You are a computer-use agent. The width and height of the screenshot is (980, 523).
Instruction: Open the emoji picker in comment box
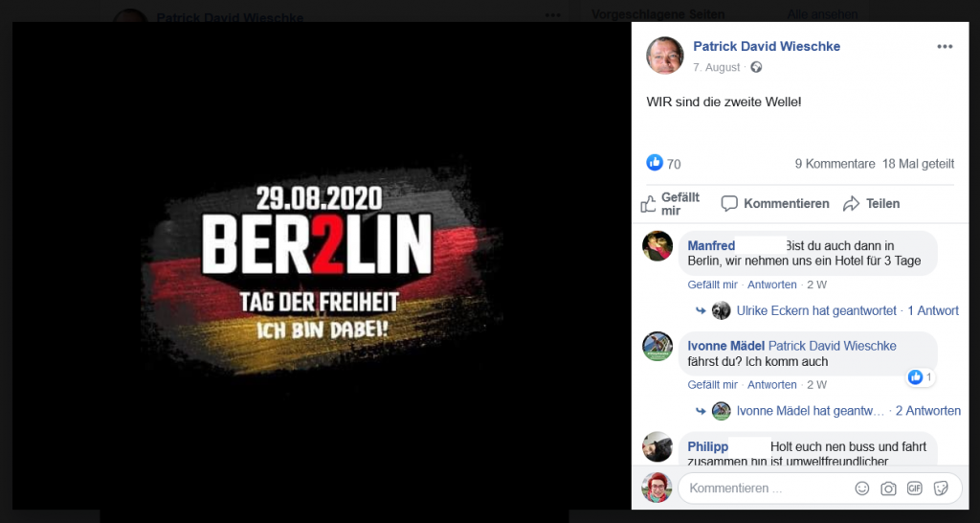pyautogui.click(x=862, y=489)
